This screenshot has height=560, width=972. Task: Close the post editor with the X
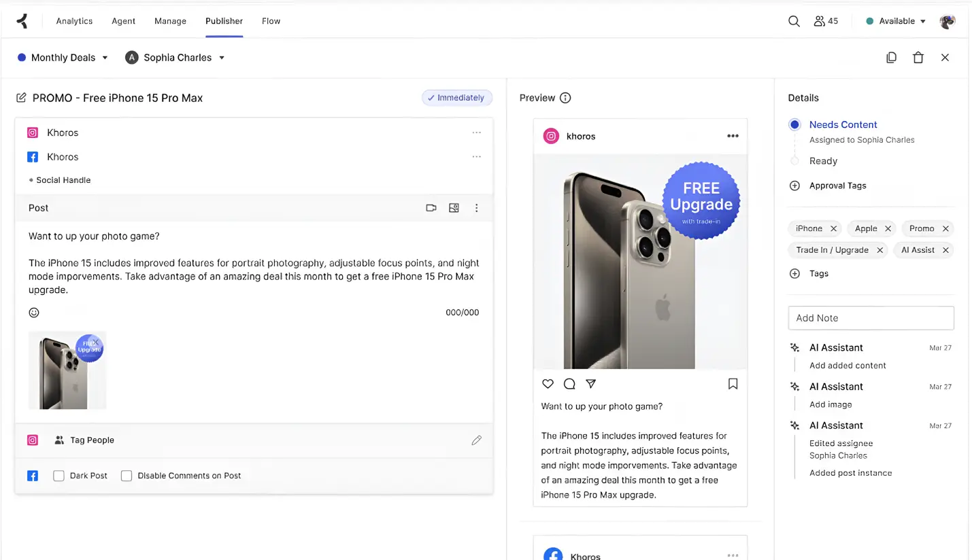(x=945, y=58)
